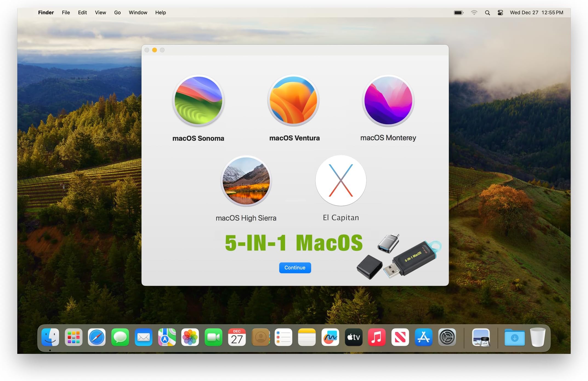Open Preview app in the Dock

click(x=481, y=337)
